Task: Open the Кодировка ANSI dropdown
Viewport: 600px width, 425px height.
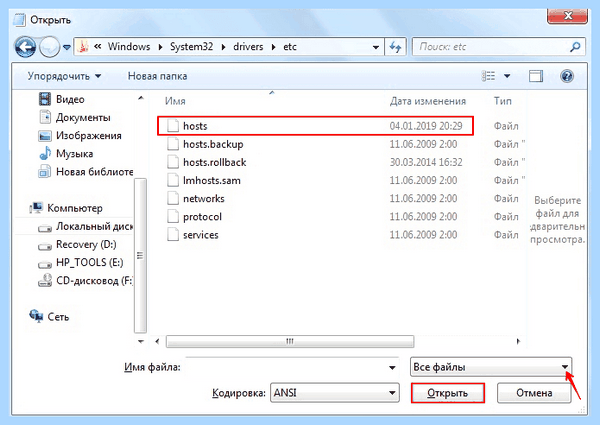Action: (x=335, y=393)
